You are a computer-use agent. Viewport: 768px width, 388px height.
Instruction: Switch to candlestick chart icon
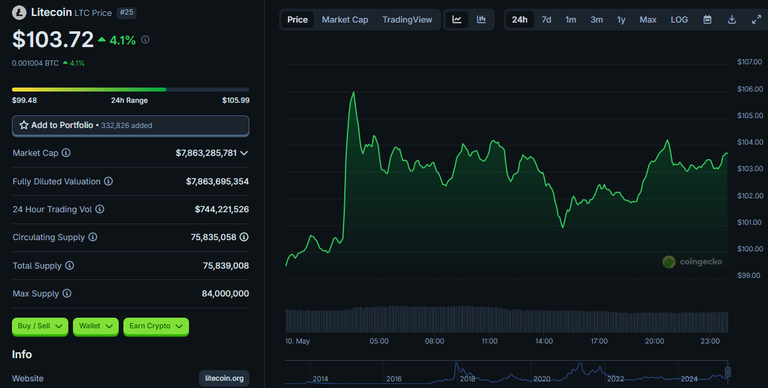(481, 20)
